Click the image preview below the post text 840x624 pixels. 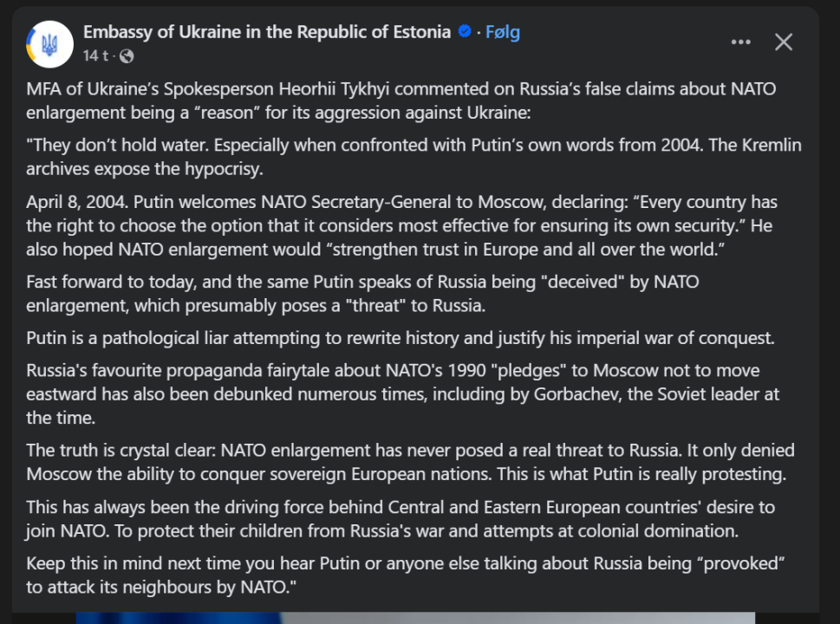click(414, 617)
